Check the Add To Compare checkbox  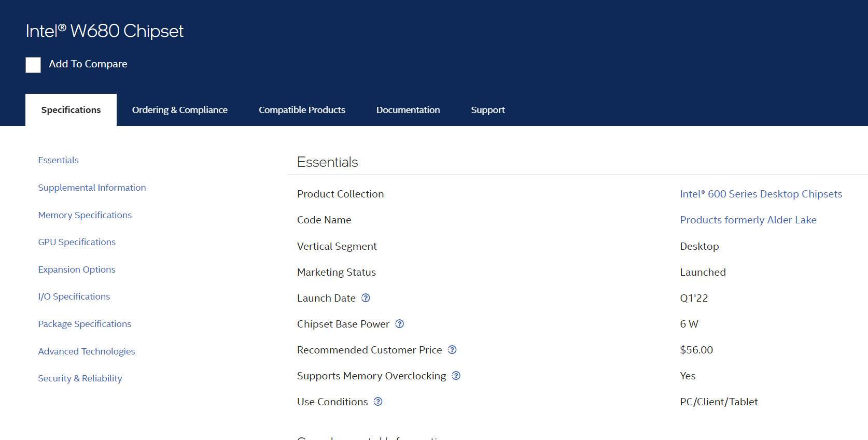point(33,65)
